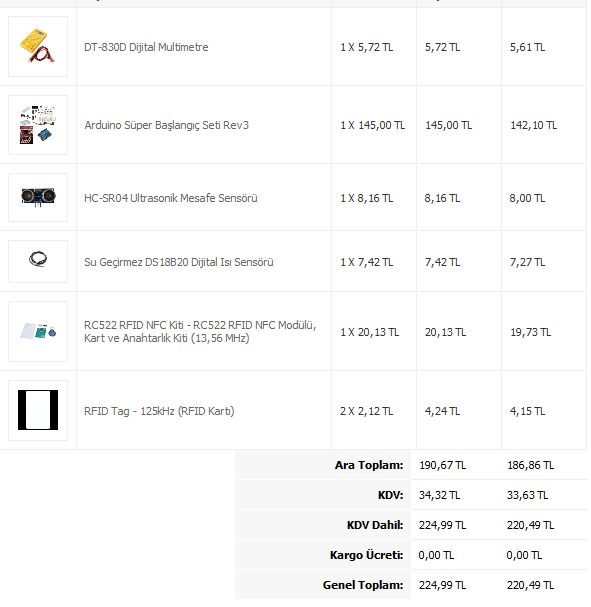The image size is (591, 607).
Task: Follow the RFID Tag - 125kHz product link
Action: pos(159,411)
